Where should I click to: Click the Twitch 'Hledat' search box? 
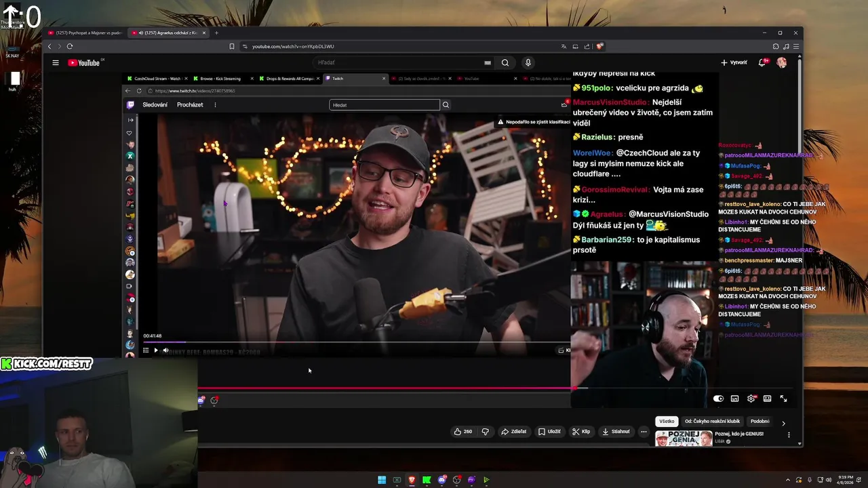click(384, 105)
